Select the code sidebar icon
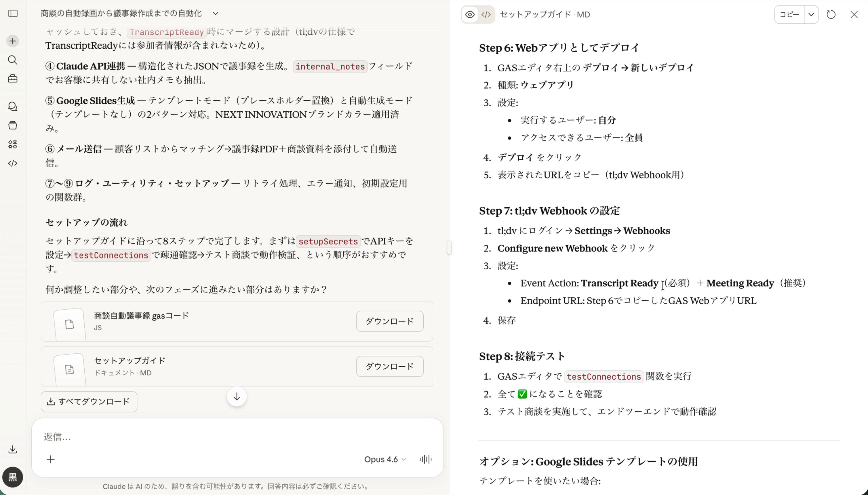 tap(13, 163)
